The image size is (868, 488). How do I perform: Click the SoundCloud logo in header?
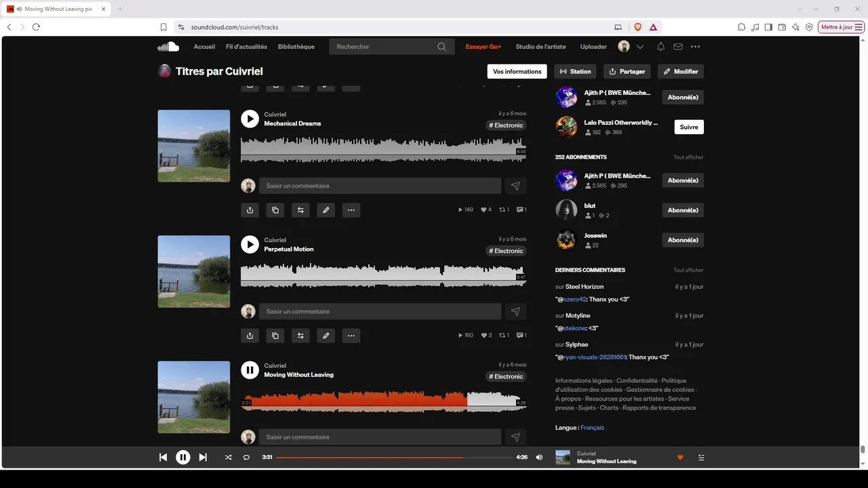[x=168, y=47]
